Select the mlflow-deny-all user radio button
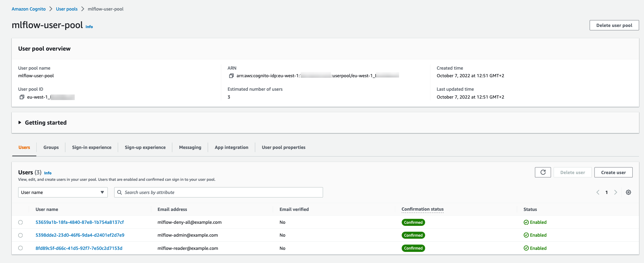Image resolution: width=644 pixels, height=263 pixels. pyautogui.click(x=21, y=222)
